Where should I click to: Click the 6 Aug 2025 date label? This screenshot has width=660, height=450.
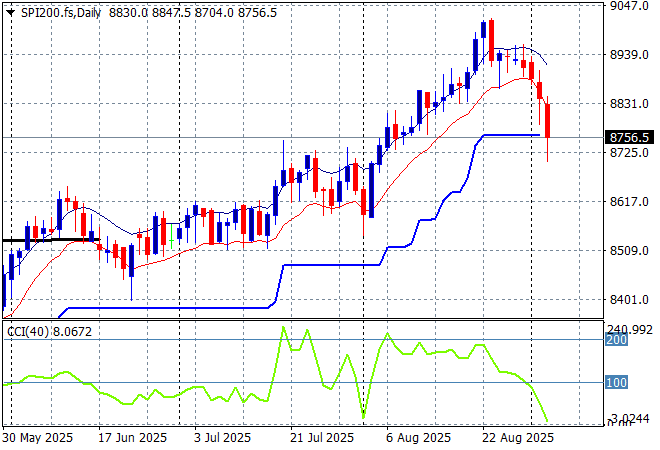coord(418,438)
